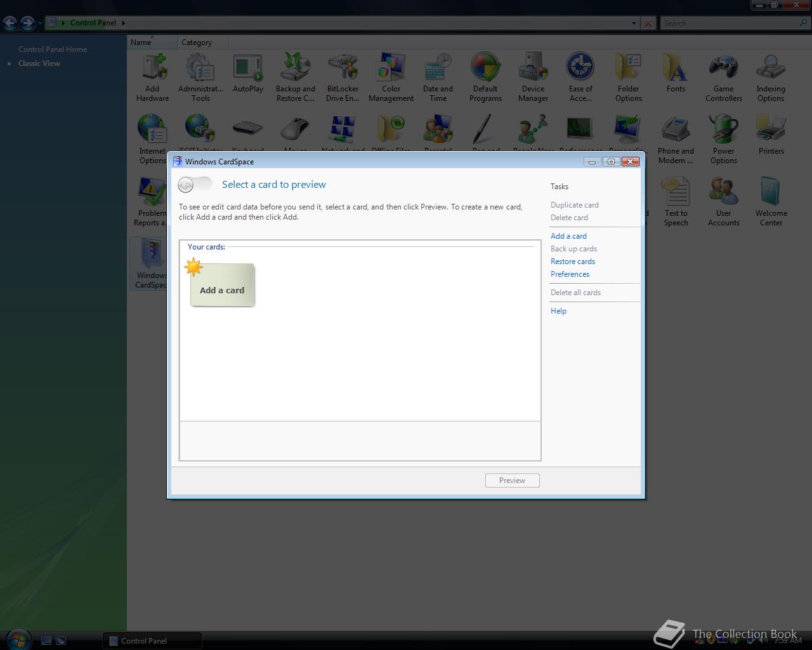Click 'Control Panel' breadcrumb in address bar
The height and width of the screenshot is (650, 812).
(x=93, y=23)
